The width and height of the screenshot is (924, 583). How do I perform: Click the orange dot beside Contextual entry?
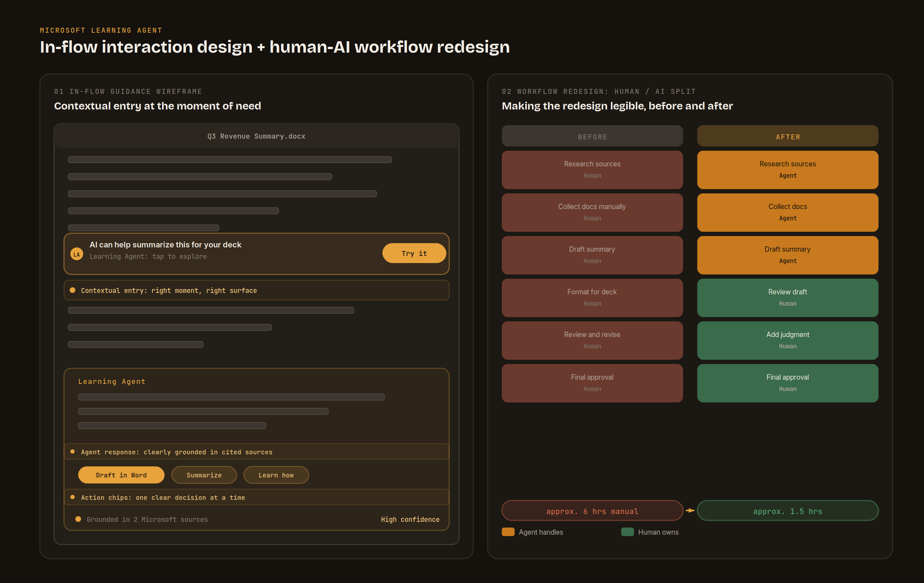pyautogui.click(x=72, y=290)
